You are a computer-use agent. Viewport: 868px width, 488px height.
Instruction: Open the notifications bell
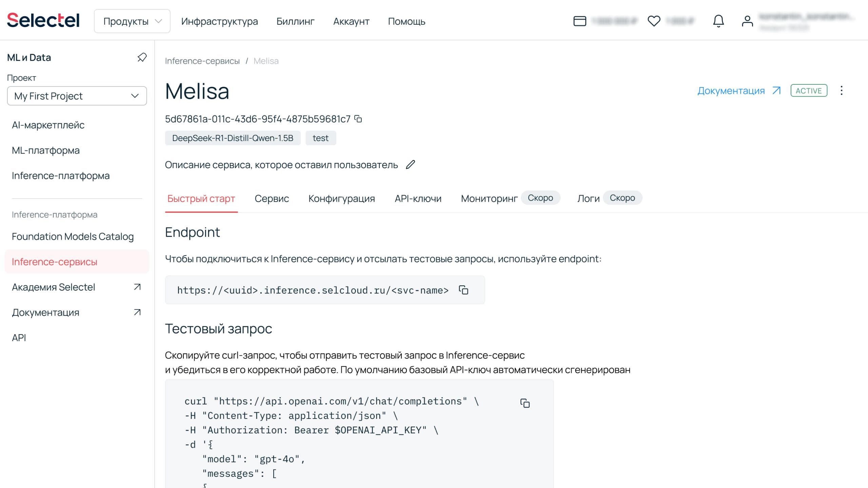718,21
